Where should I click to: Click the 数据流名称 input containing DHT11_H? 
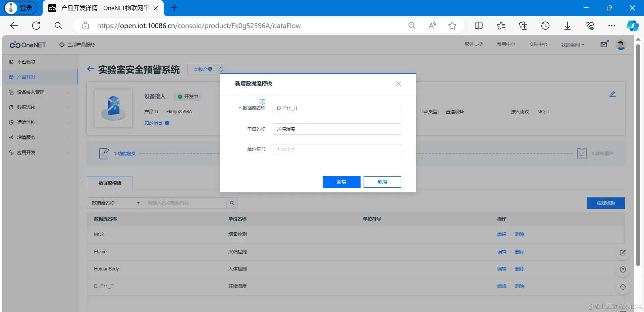coord(337,109)
